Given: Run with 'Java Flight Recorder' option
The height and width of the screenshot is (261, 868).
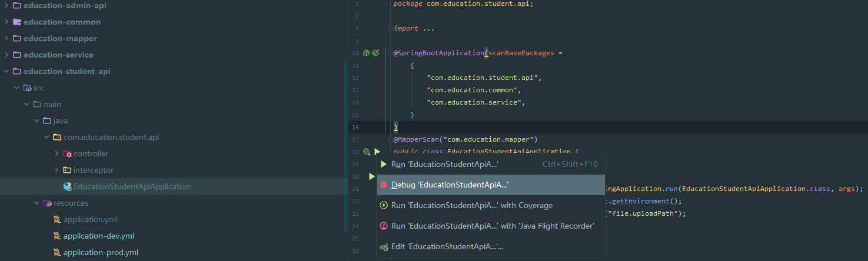Looking at the screenshot, I should tap(491, 226).
